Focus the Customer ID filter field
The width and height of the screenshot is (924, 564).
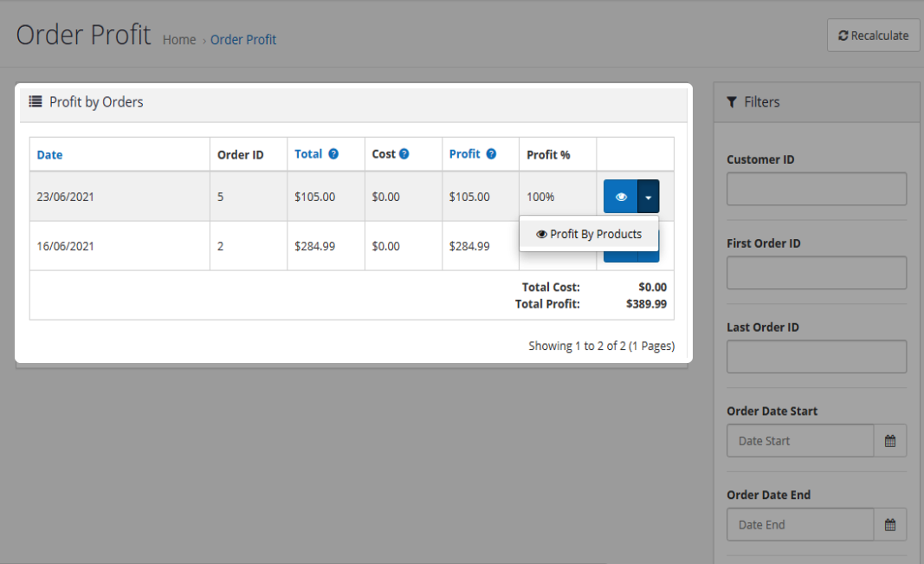tap(816, 189)
